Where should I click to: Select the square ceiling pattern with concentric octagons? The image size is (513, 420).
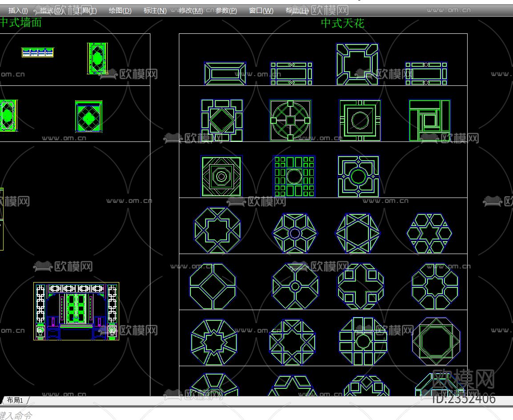[221, 177]
